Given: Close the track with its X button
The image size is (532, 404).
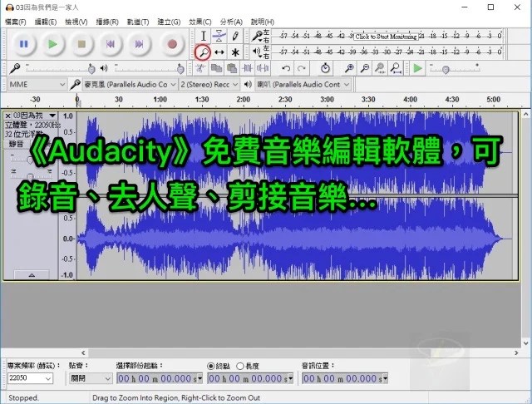Looking at the screenshot, I should pos(7,116).
